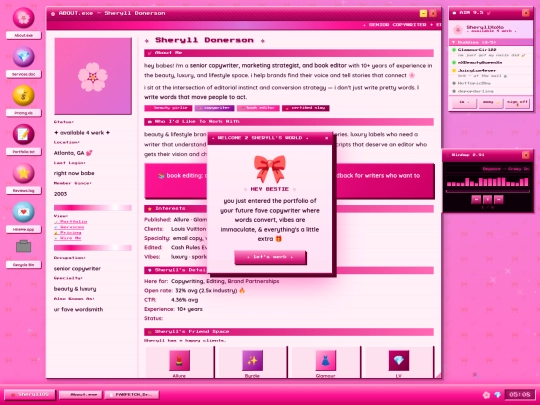Click the '4.36% avg' CTR value
The width and height of the screenshot is (540, 405).
pos(185,300)
